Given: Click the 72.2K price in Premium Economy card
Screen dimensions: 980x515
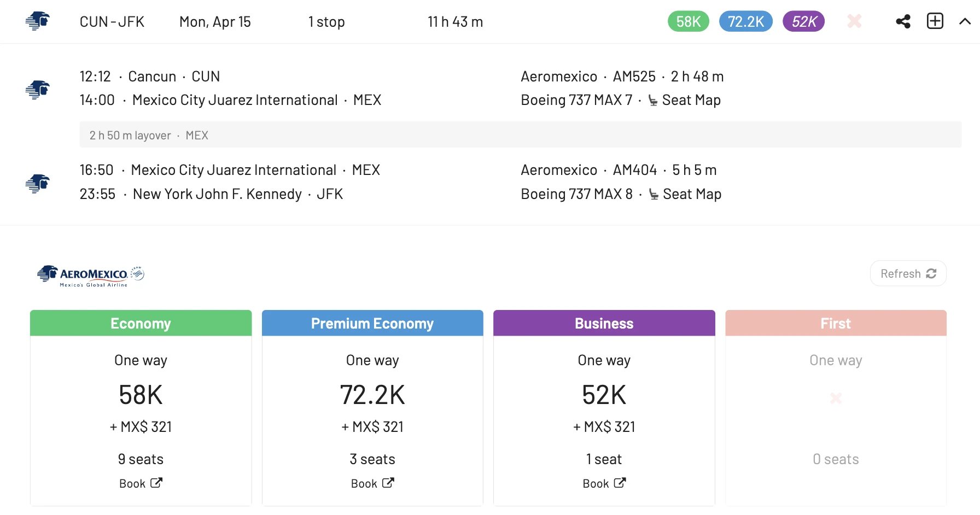Looking at the screenshot, I should click(x=372, y=395).
